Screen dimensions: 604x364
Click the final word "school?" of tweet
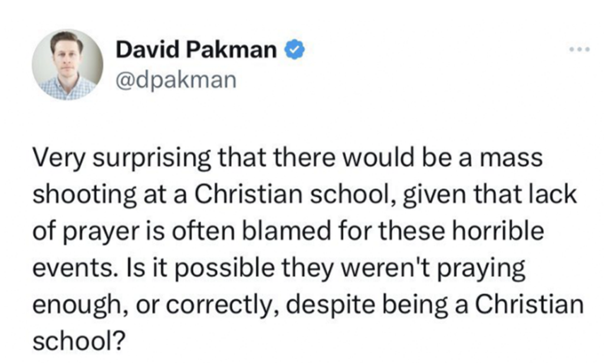[80, 340]
